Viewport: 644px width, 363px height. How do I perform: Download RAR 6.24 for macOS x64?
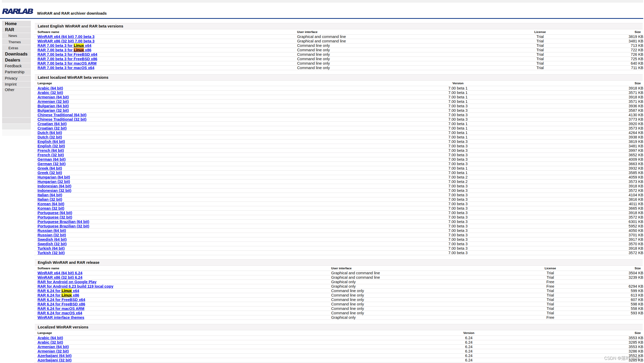point(60,313)
